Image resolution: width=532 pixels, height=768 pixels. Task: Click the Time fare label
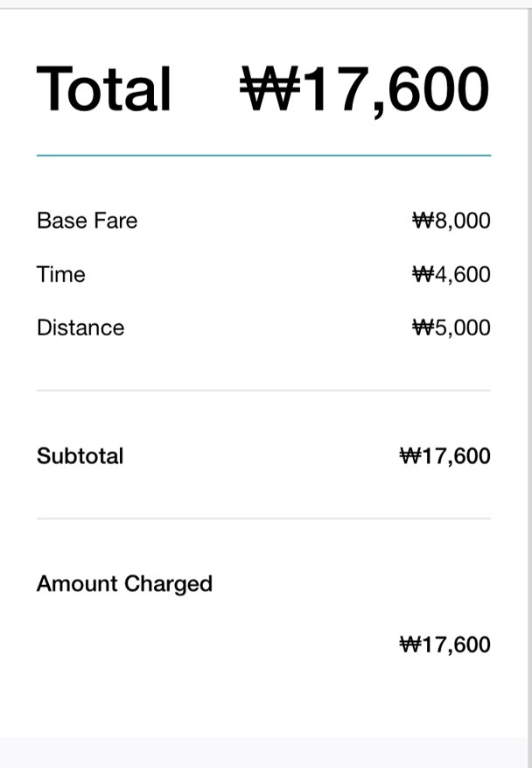[60, 274]
